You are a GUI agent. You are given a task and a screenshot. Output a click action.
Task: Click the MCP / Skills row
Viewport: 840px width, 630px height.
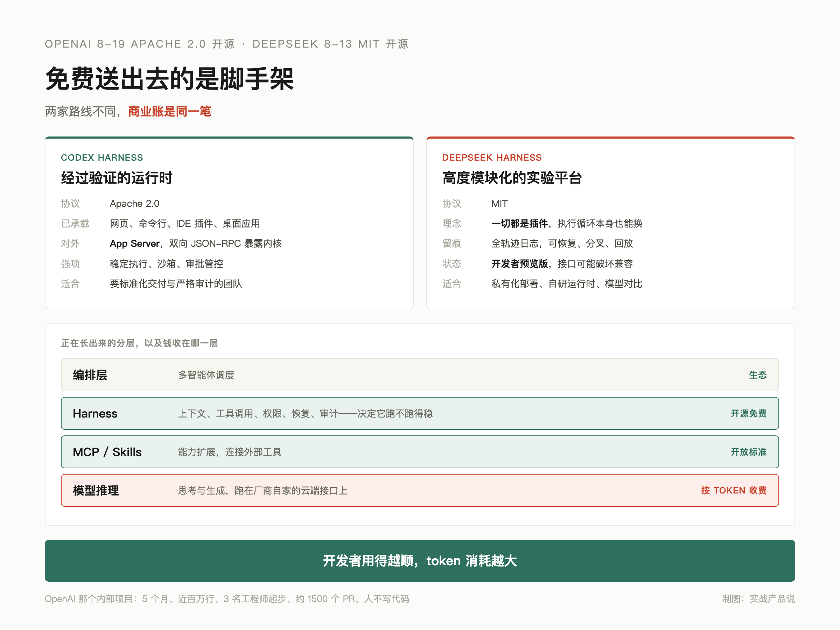pyautogui.click(x=420, y=452)
